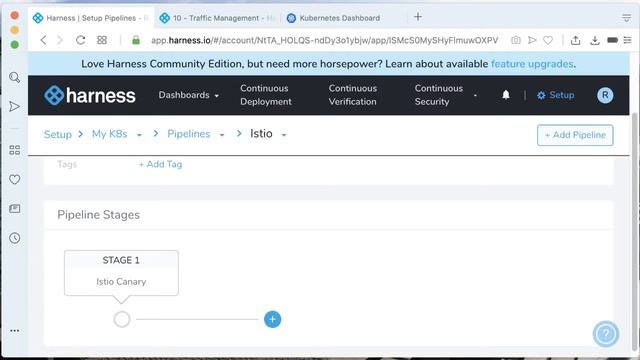Open sidebar history clock icon
The height and width of the screenshot is (360, 640).
click(x=15, y=238)
